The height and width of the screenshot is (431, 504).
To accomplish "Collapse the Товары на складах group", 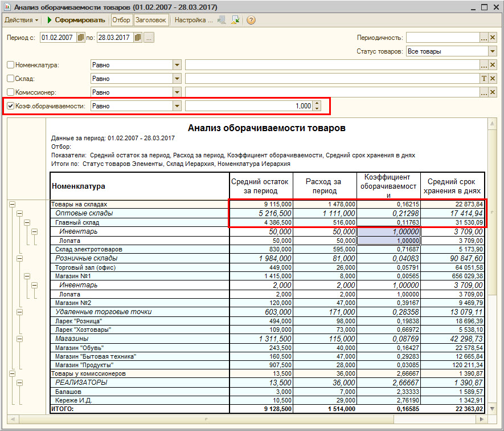I will click(x=12, y=204).
